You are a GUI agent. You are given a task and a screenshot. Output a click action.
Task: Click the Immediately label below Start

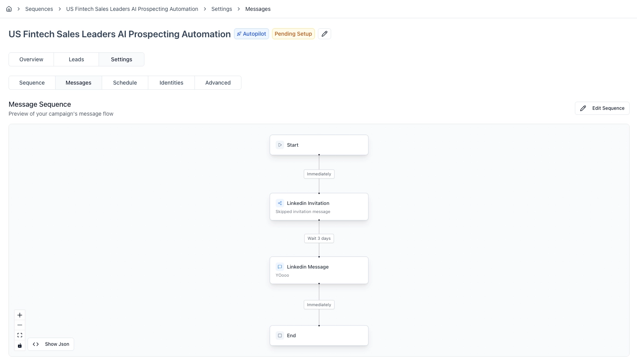pos(319,174)
